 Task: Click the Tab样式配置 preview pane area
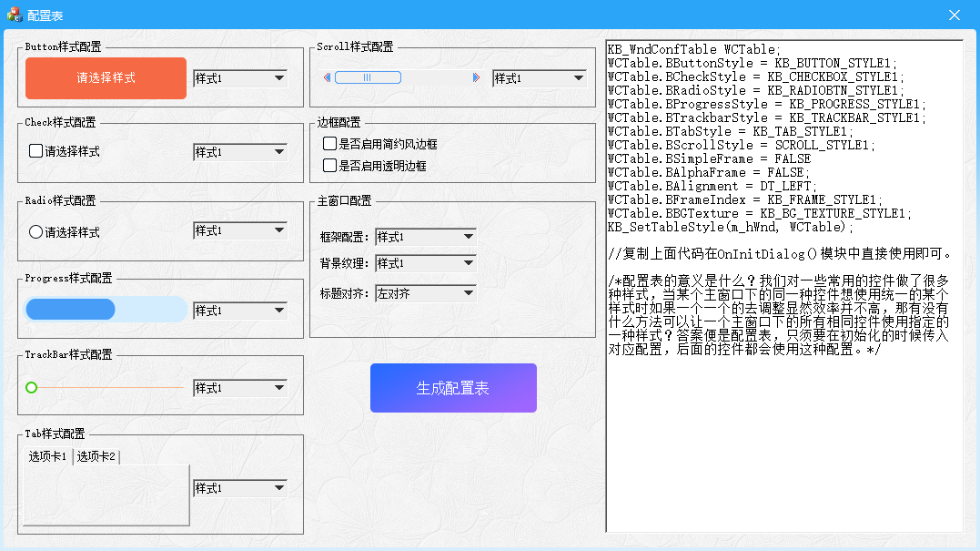pyautogui.click(x=106, y=495)
